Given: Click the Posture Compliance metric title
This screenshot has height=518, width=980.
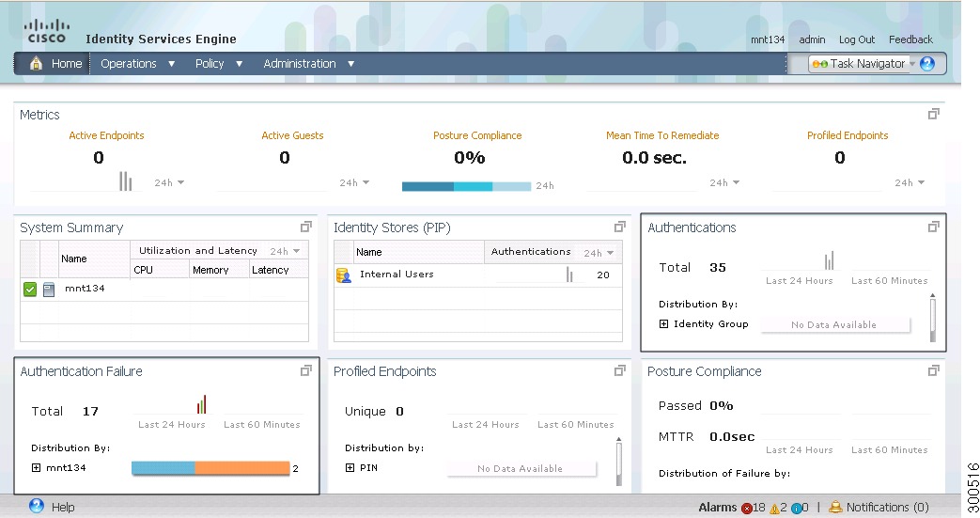Looking at the screenshot, I should (477, 135).
